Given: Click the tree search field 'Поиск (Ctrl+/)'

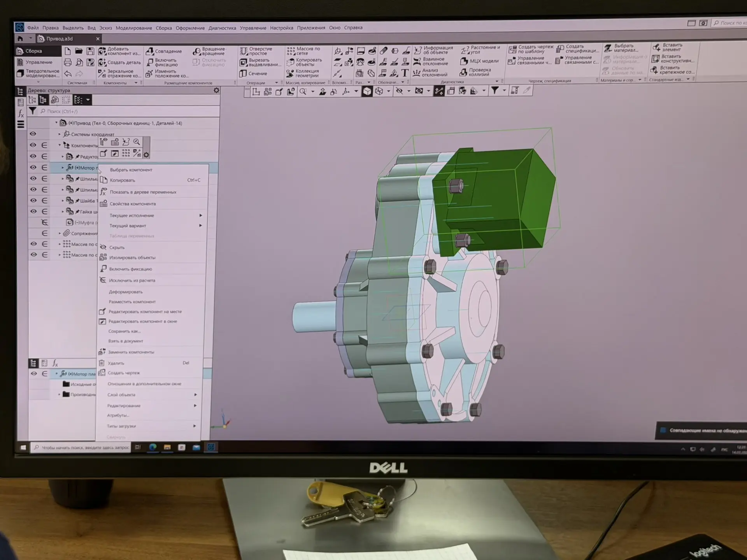Looking at the screenshot, I should [x=128, y=111].
